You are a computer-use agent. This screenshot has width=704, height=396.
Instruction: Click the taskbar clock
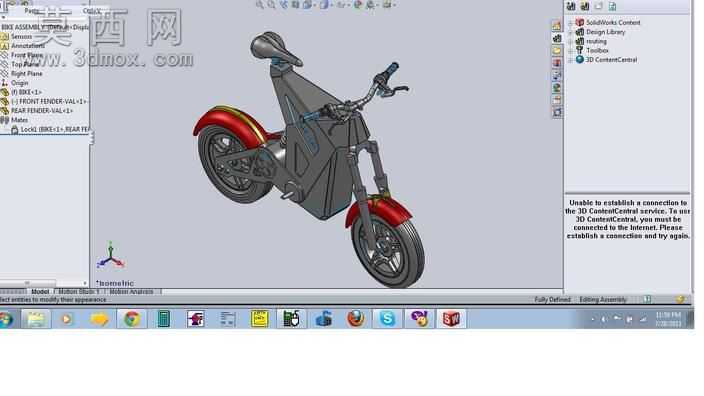click(x=668, y=319)
